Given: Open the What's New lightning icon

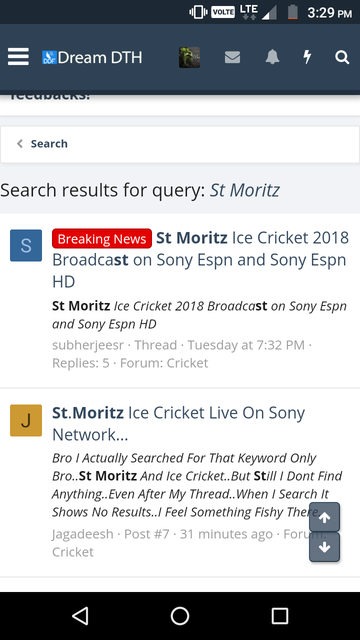Looking at the screenshot, I should click(307, 57).
